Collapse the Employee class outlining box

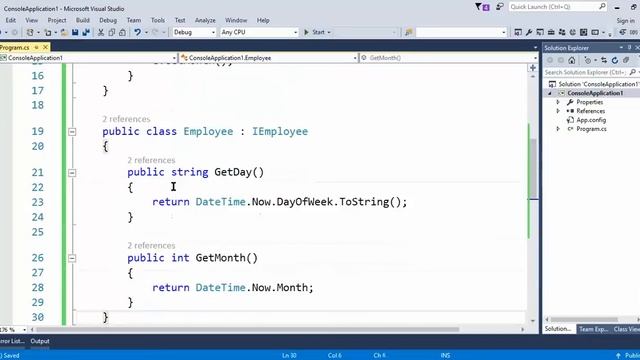coord(72,132)
